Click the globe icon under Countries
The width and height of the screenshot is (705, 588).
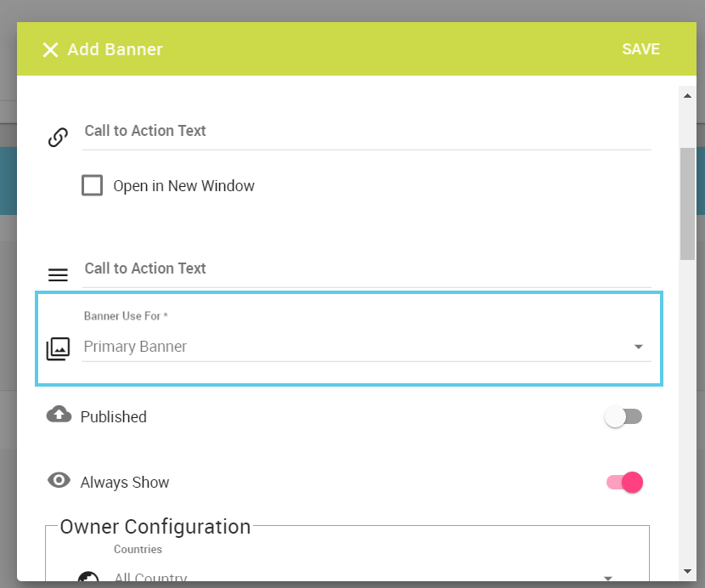(88, 577)
